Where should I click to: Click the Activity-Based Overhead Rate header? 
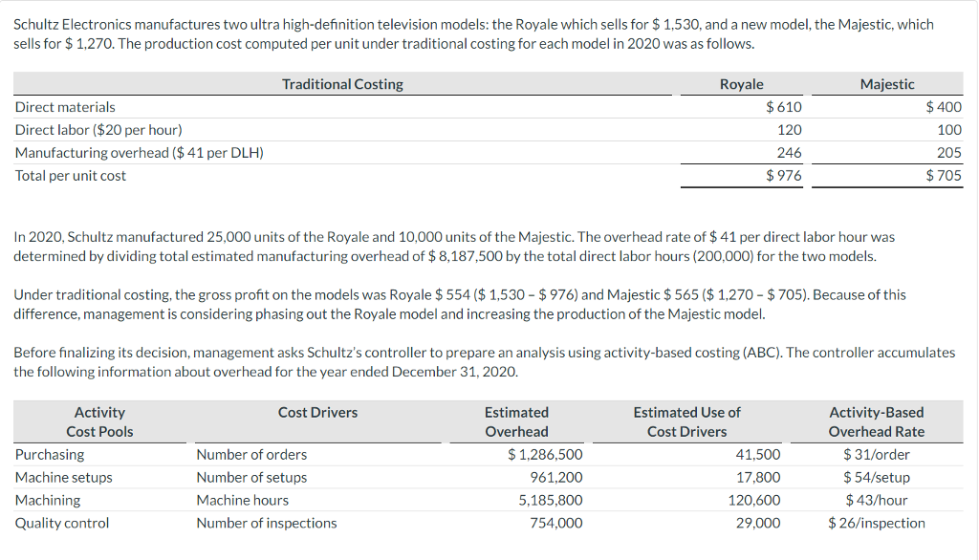(877, 420)
